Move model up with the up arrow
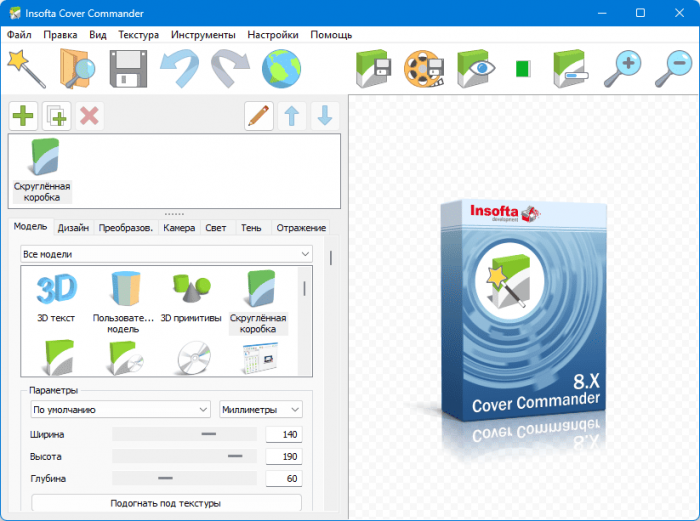 coord(292,116)
